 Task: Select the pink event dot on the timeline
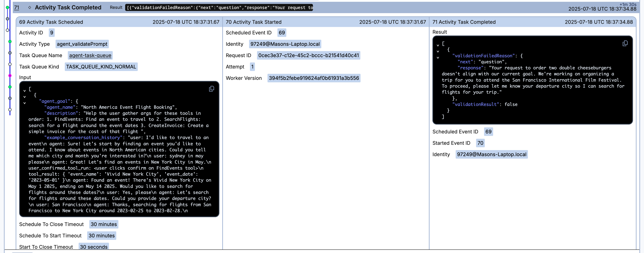coord(10,75)
